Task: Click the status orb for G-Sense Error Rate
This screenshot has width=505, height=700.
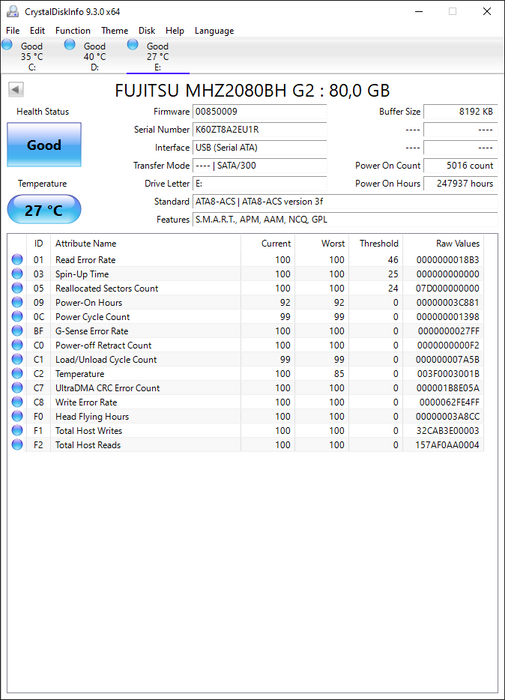Action: pos(17,331)
